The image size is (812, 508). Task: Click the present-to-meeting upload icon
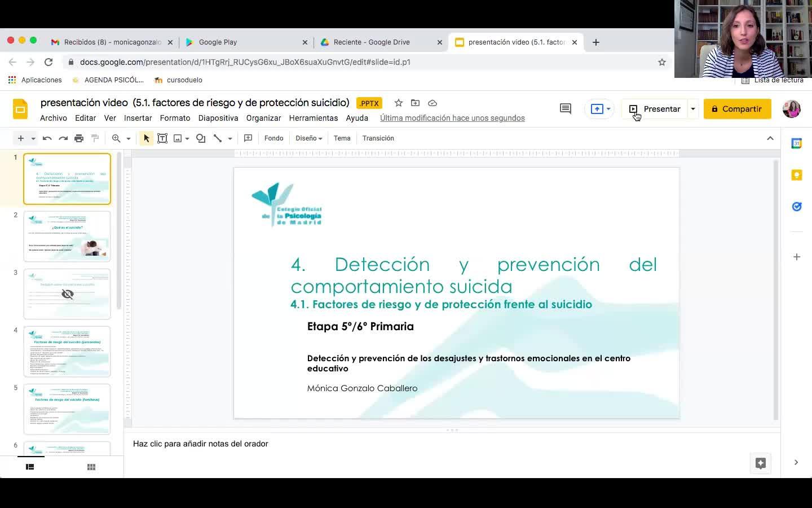[x=597, y=109]
